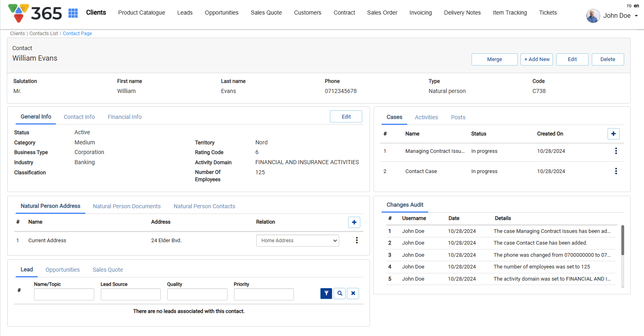Open three-dot menu for Contact Case row
Screen dimensions: 644x336
click(616, 171)
